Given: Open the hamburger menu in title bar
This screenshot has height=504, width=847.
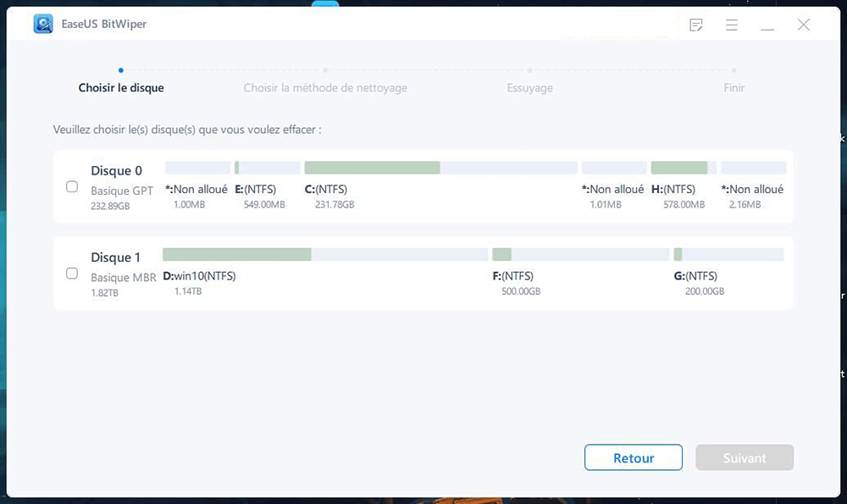Looking at the screenshot, I should click(732, 25).
